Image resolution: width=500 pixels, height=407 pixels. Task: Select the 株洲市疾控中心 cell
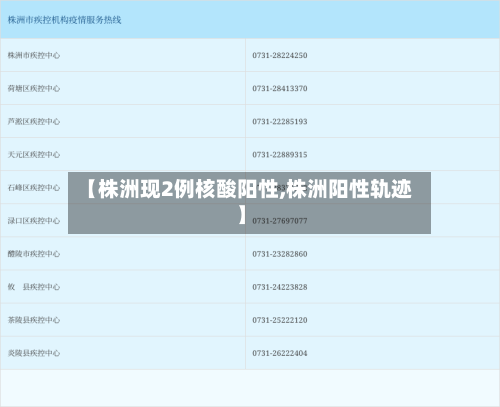point(34,55)
